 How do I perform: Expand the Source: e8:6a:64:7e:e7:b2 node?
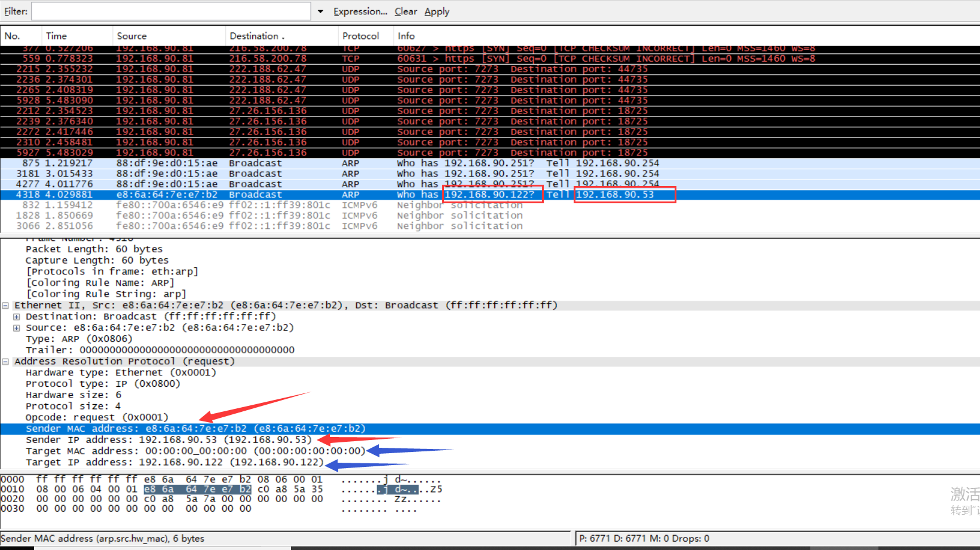pyautogui.click(x=17, y=328)
